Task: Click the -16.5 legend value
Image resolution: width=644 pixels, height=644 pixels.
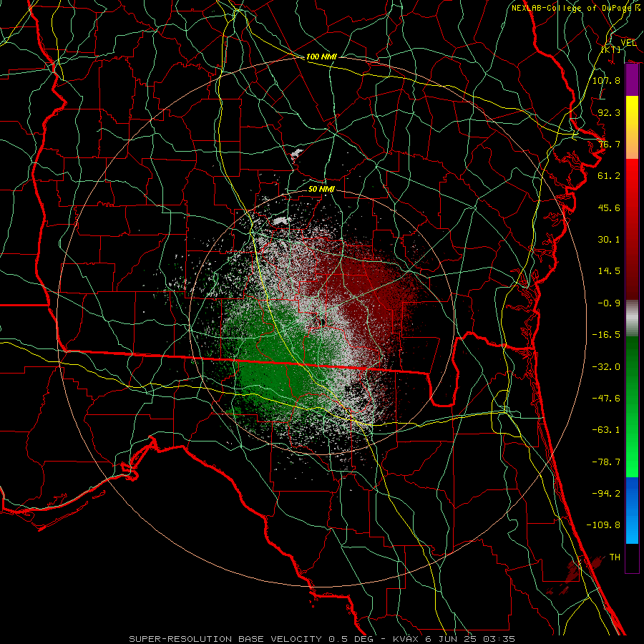Action: [x=606, y=335]
